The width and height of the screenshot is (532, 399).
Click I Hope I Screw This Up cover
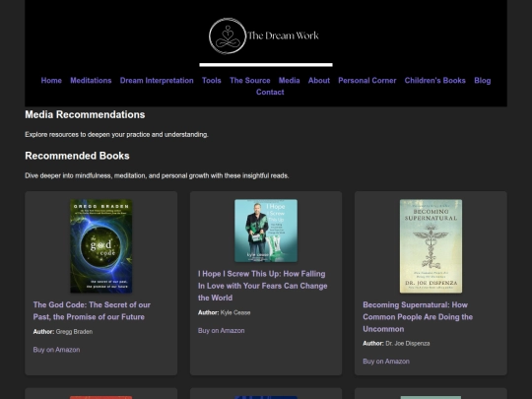[266, 231]
